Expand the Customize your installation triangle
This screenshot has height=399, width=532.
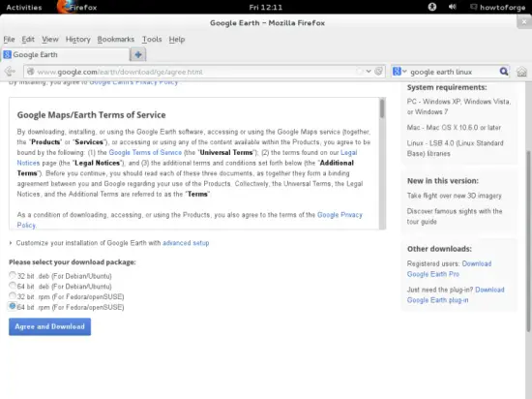(x=11, y=243)
